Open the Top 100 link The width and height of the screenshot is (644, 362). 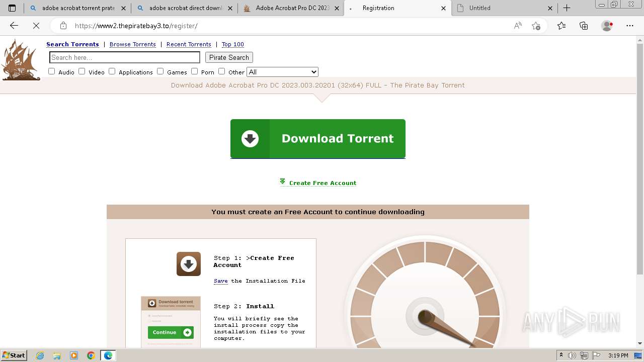pos(233,44)
